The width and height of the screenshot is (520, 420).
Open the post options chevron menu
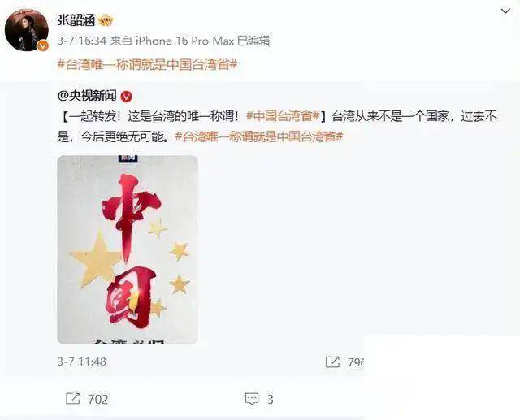[505, 11]
